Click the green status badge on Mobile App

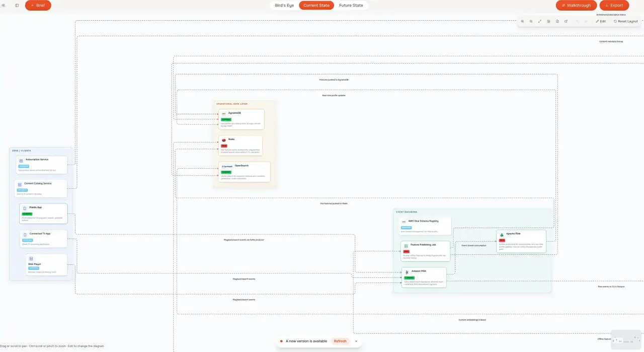point(27,214)
